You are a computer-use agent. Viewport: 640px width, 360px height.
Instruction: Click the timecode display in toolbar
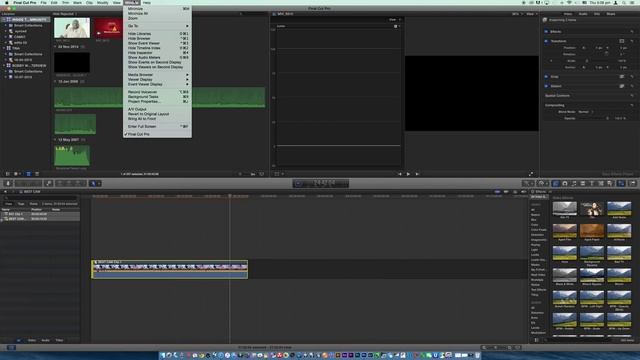(320, 184)
